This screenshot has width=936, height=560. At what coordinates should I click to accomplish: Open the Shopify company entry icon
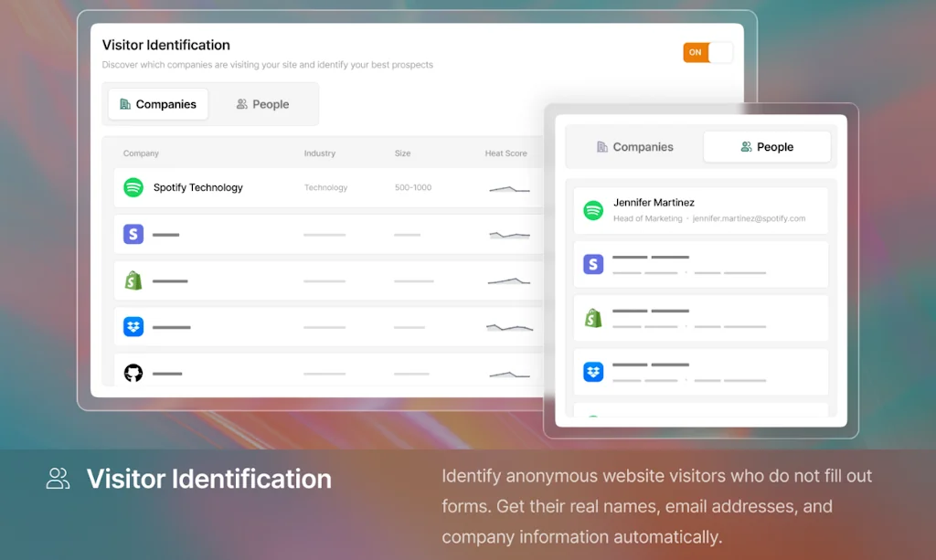(x=133, y=280)
